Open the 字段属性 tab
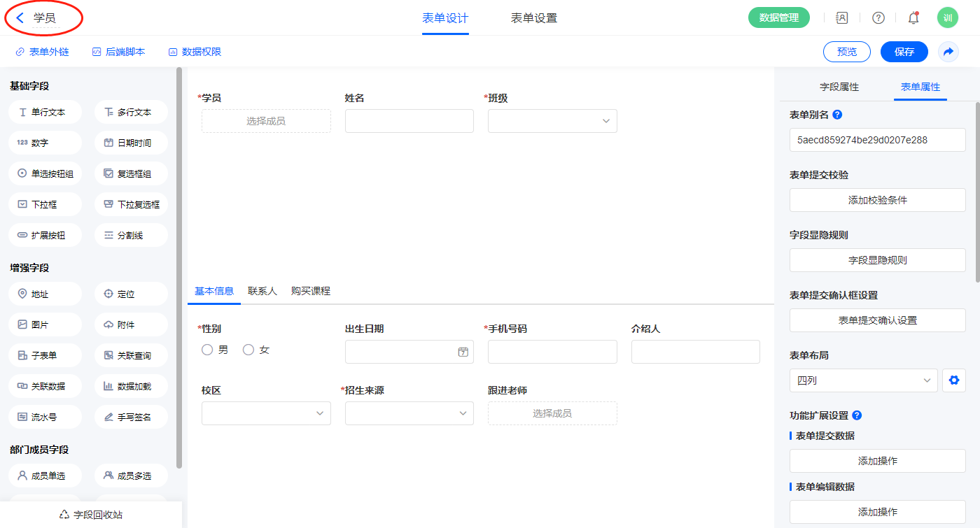The image size is (980, 528). [839, 87]
